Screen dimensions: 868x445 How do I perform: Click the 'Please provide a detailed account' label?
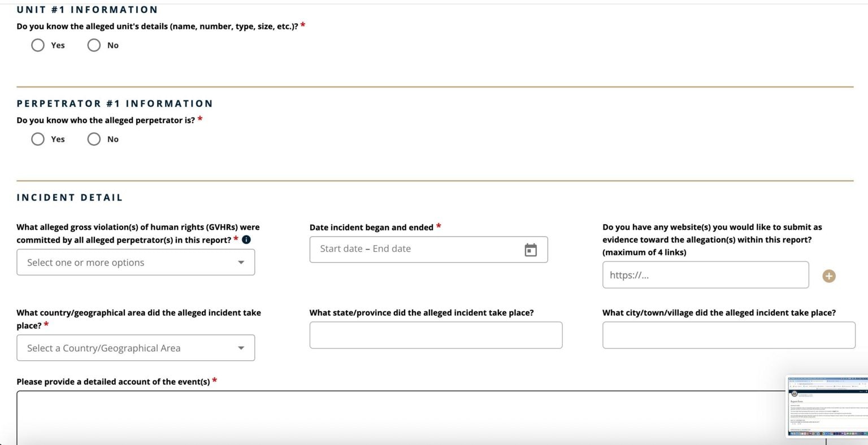113,382
